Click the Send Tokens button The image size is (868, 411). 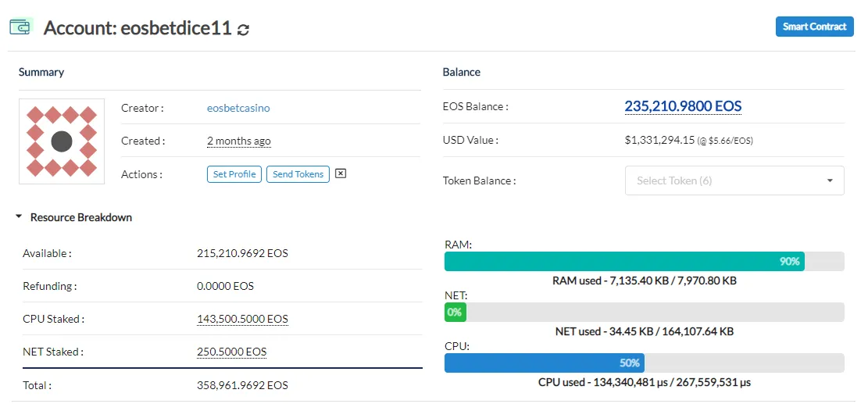click(298, 174)
